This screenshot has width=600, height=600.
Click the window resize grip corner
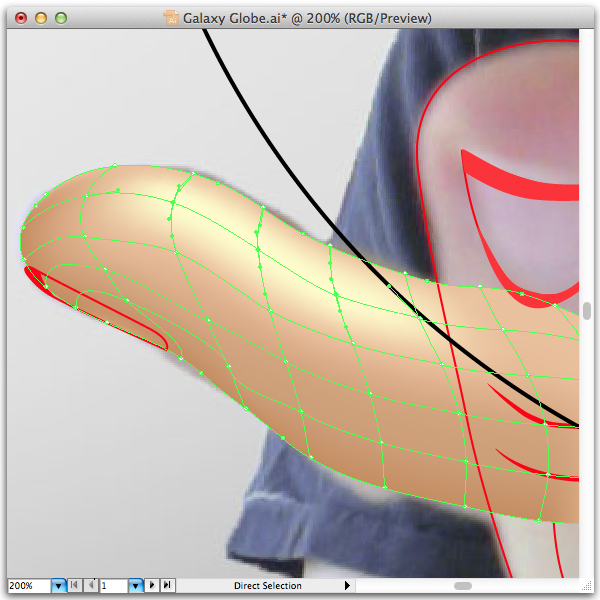click(x=587, y=586)
